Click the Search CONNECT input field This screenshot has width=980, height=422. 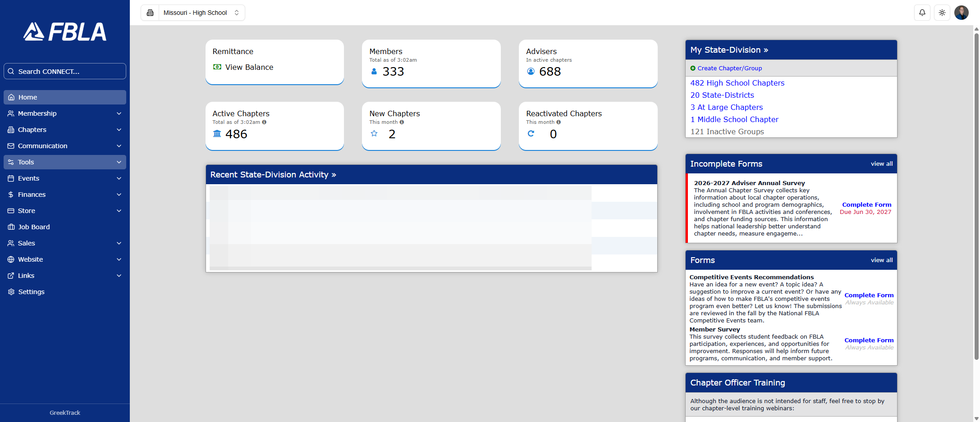65,71
